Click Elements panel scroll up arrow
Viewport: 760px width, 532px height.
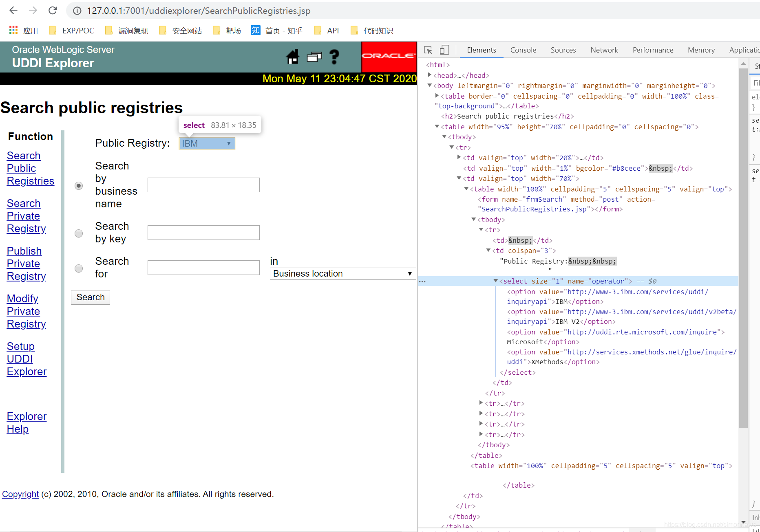click(743, 64)
